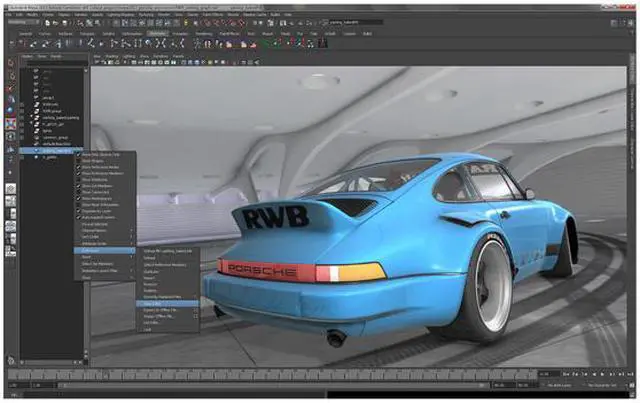640x403 pixels.
Task: Click the Save Scene disk icon
Action: (x=62, y=23)
